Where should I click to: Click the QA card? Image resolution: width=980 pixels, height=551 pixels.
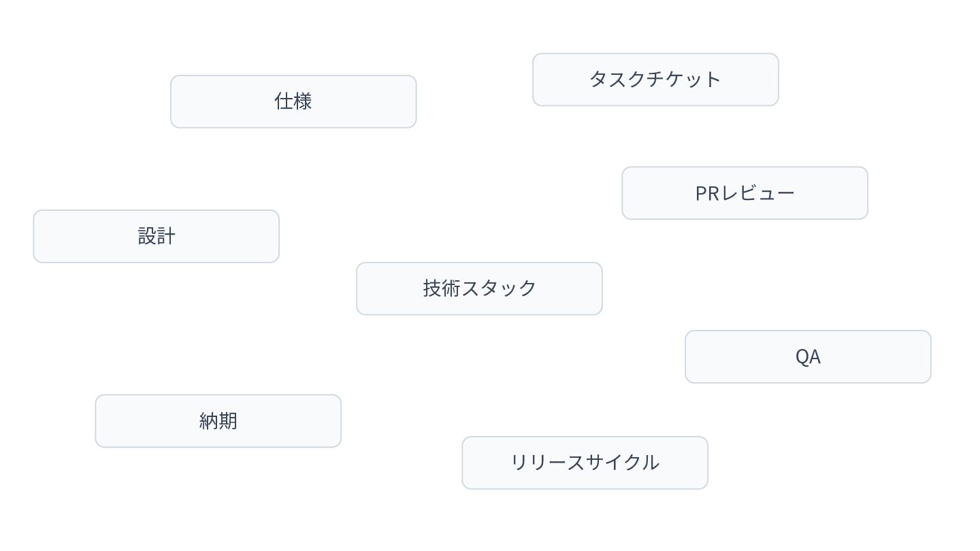coord(808,356)
